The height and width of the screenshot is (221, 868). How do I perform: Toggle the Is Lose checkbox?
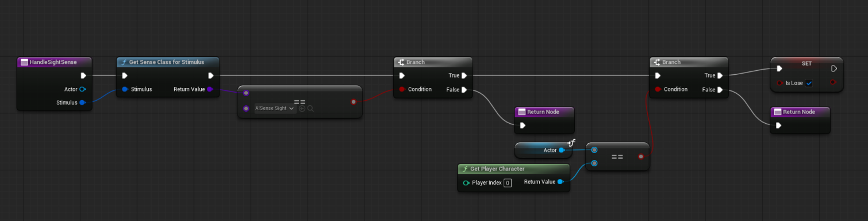(x=809, y=83)
